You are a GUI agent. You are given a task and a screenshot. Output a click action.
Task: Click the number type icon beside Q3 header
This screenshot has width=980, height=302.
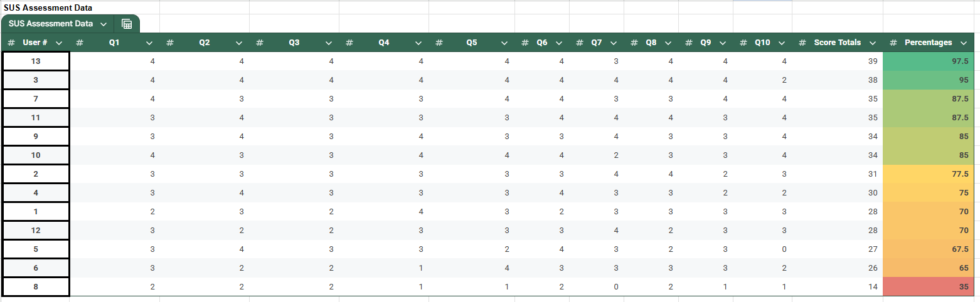point(260,43)
